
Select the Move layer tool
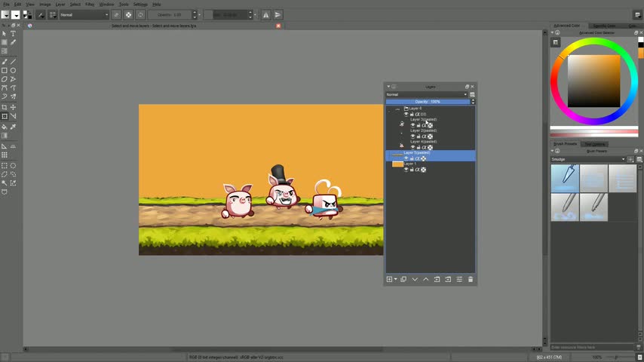tap(13, 107)
